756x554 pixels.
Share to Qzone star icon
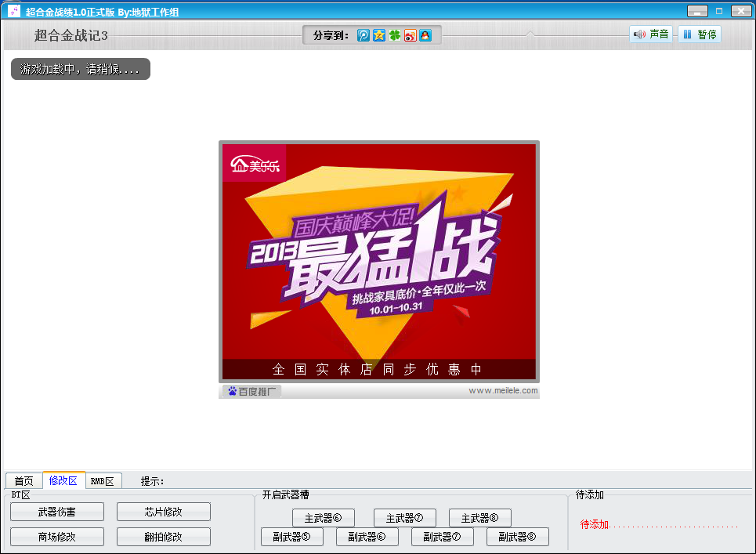(x=379, y=35)
